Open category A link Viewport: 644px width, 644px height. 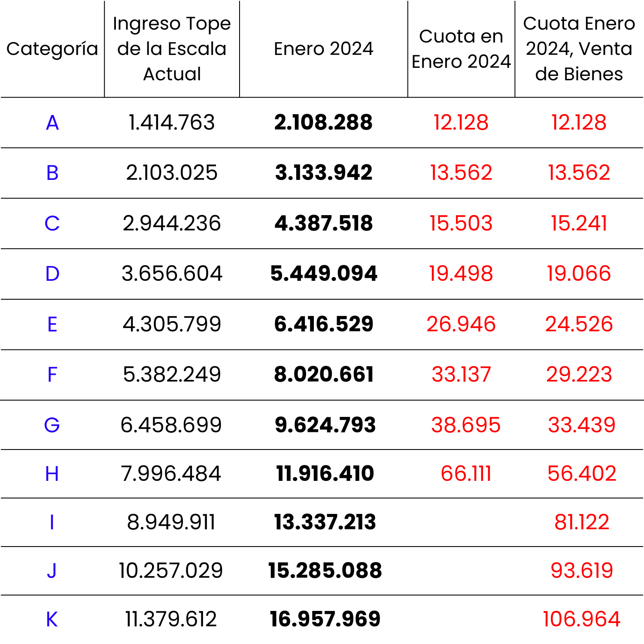point(52,123)
